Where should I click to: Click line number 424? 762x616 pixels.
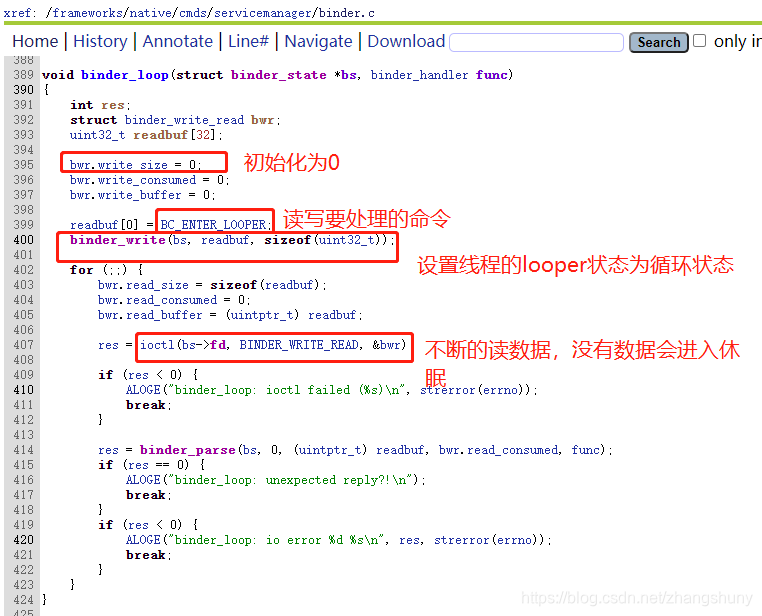[x=23, y=600]
